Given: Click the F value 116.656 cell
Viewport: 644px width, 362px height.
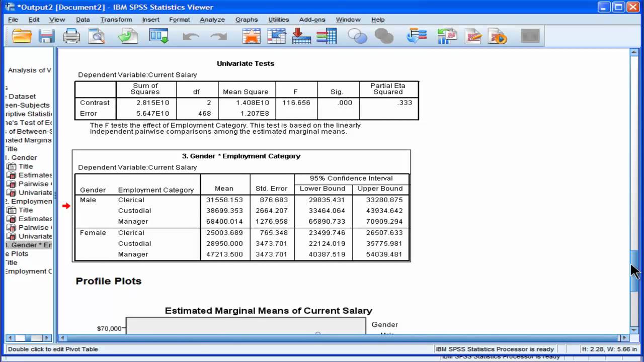Looking at the screenshot, I should [x=296, y=103].
